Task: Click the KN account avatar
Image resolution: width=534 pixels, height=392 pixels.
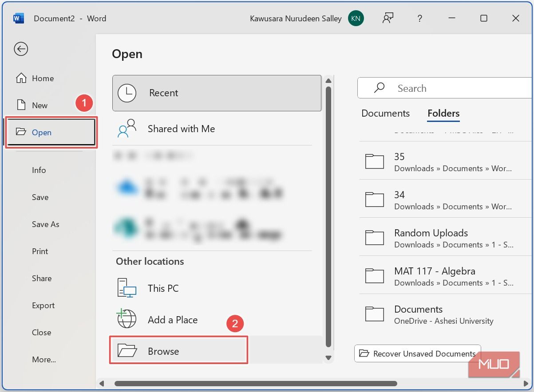Action: [x=356, y=18]
